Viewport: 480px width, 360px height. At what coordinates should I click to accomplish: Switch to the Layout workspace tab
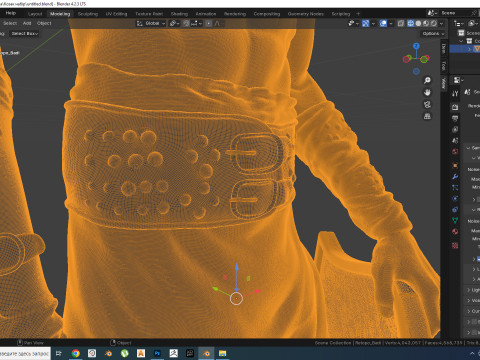[35, 14]
